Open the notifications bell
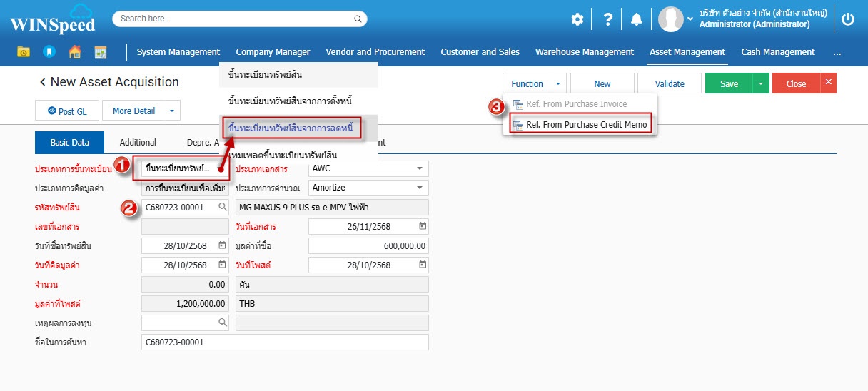Viewport: 868px width, 391px height. click(x=636, y=20)
